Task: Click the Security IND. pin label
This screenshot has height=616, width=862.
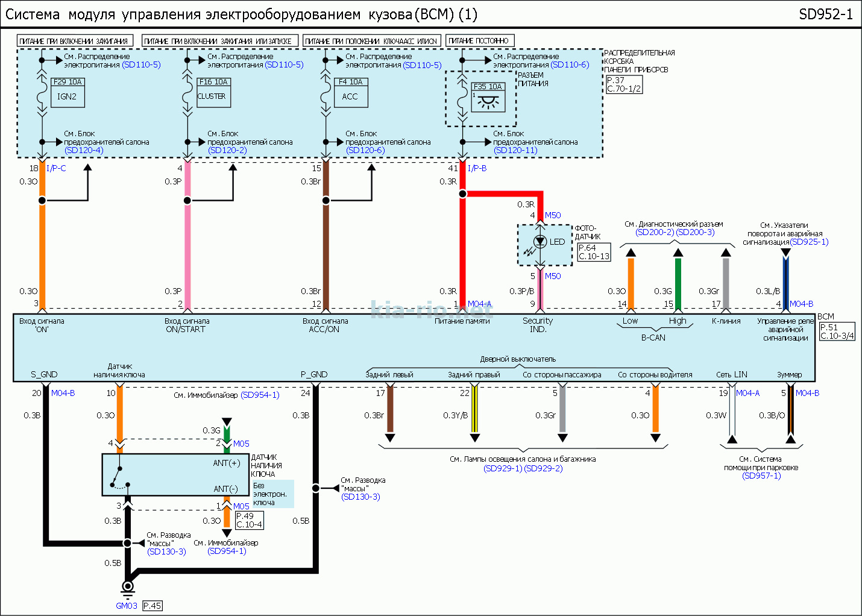Action: pos(538,325)
